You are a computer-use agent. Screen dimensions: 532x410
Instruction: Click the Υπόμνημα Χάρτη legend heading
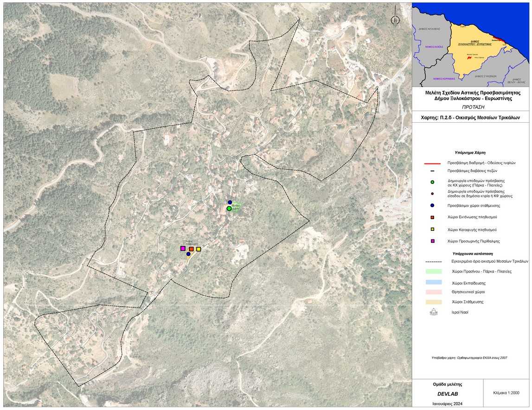pyautogui.click(x=470, y=152)
